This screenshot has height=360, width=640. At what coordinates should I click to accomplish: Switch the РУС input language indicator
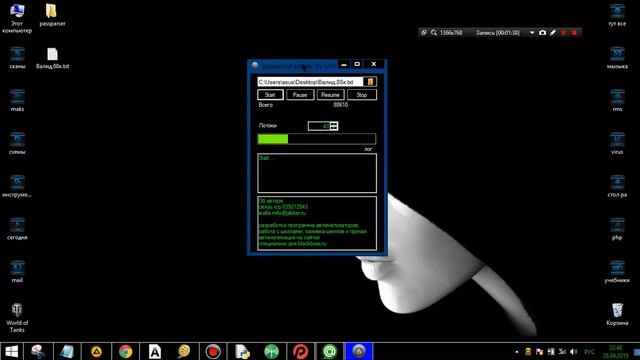(x=589, y=352)
